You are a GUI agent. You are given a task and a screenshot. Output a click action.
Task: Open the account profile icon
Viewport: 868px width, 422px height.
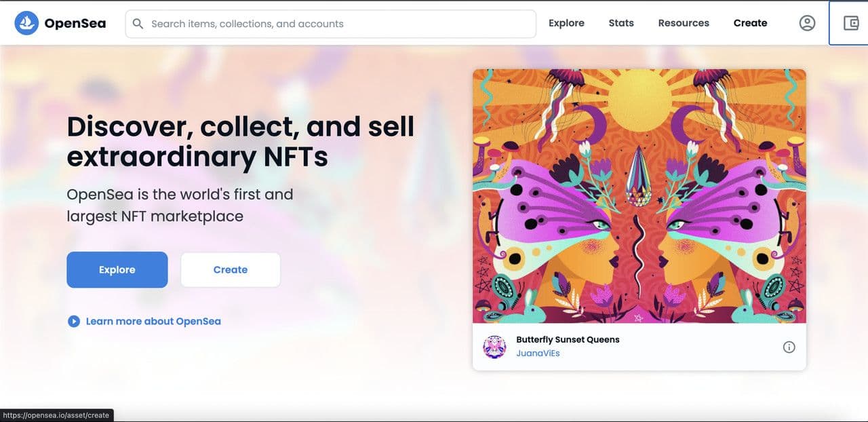[807, 23]
